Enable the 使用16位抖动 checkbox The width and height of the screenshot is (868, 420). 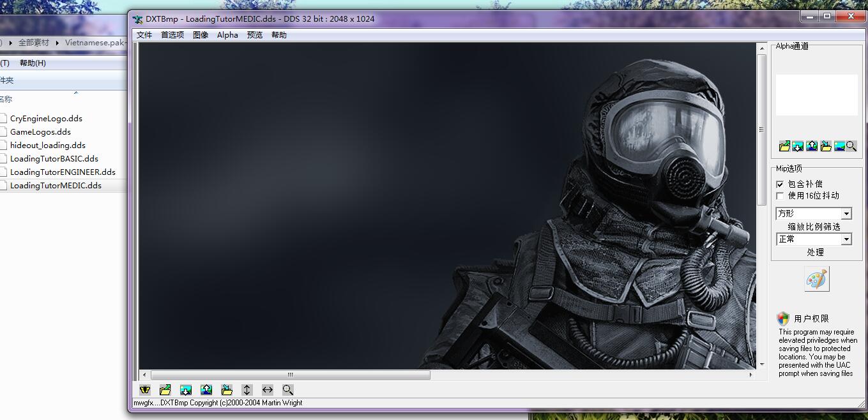[x=780, y=196]
